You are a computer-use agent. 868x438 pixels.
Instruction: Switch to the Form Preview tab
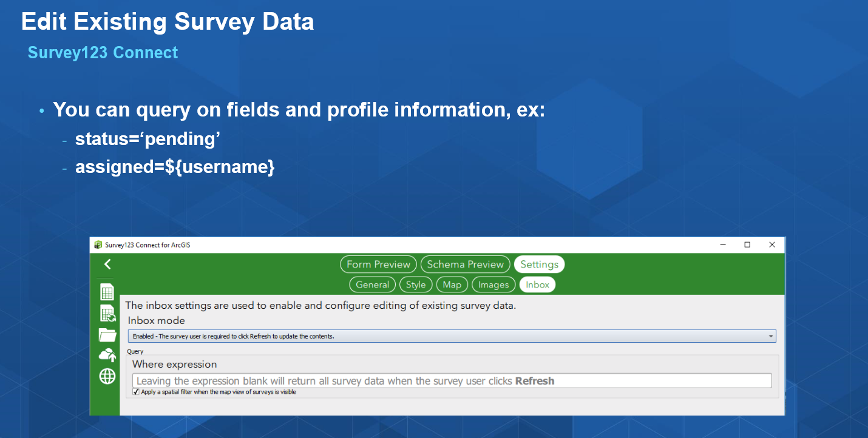click(x=379, y=264)
